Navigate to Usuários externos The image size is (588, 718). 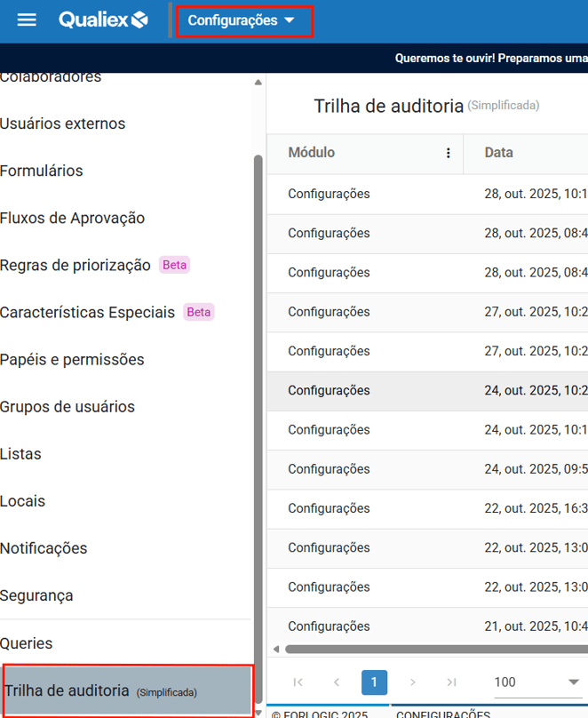click(x=63, y=124)
